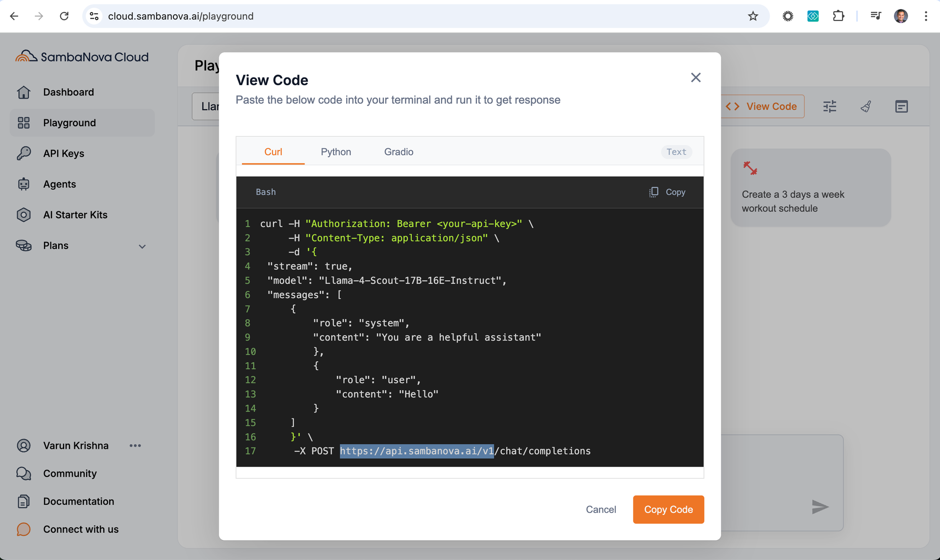This screenshot has width=940, height=560.
Task: Open the chat history panel icon
Action: pyautogui.click(x=901, y=106)
